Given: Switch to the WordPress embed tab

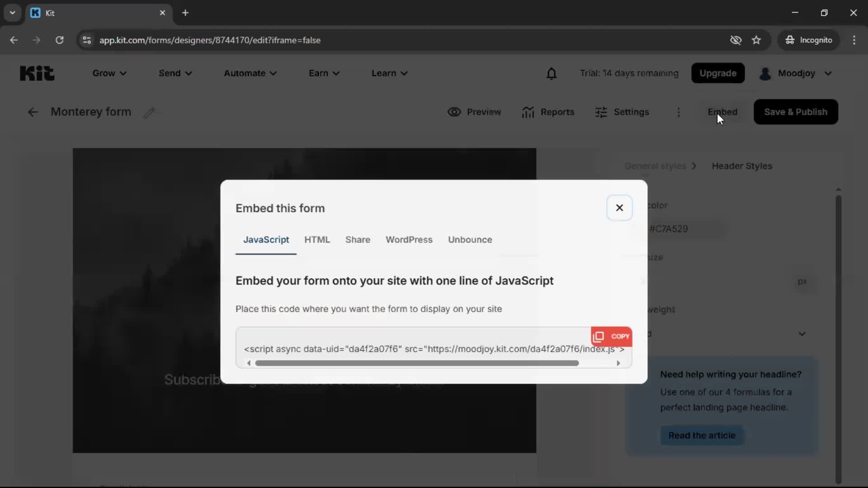Looking at the screenshot, I should [x=409, y=239].
